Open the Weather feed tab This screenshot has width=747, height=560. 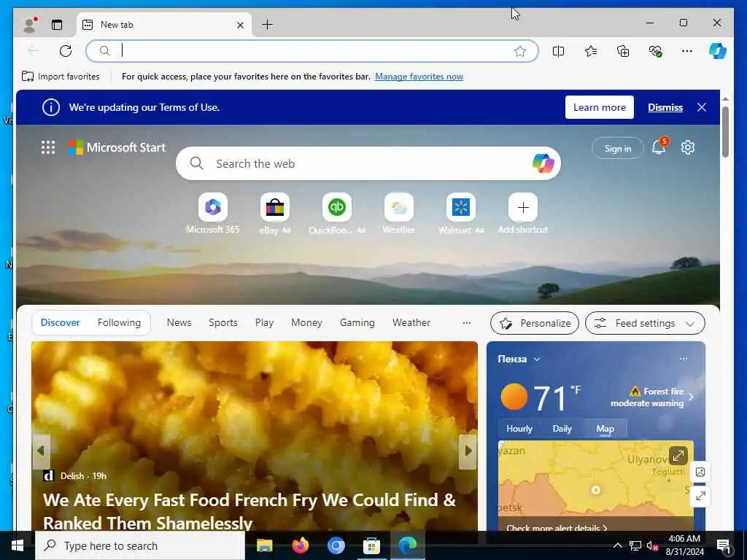tap(411, 322)
